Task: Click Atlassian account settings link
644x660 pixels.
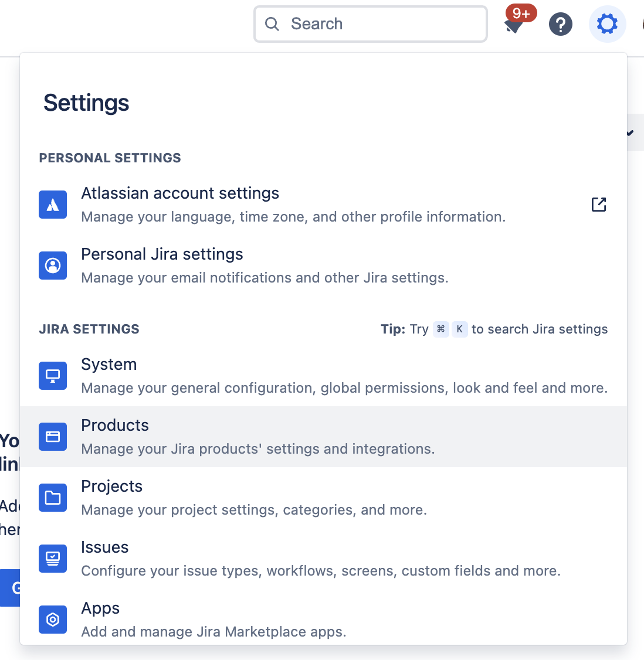Action: tap(180, 193)
